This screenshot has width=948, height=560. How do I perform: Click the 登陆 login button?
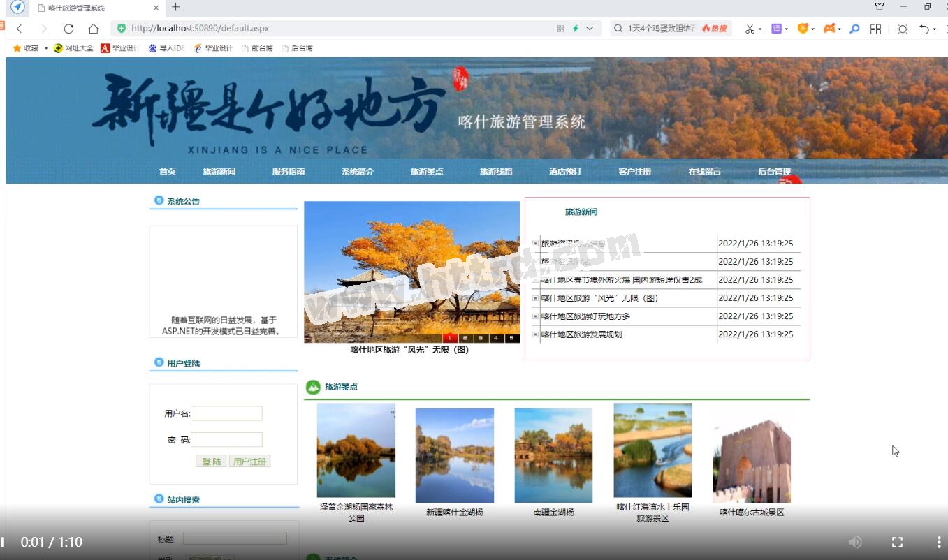click(x=211, y=462)
